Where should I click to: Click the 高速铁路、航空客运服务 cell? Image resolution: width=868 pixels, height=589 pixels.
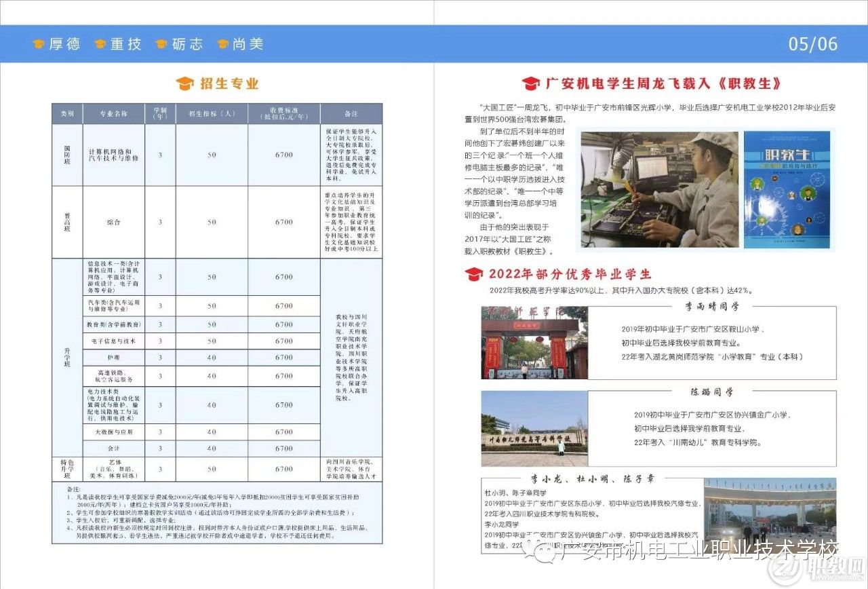click(114, 375)
